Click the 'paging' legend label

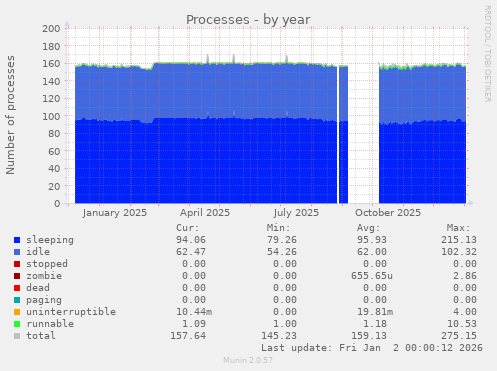click(44, 300)
